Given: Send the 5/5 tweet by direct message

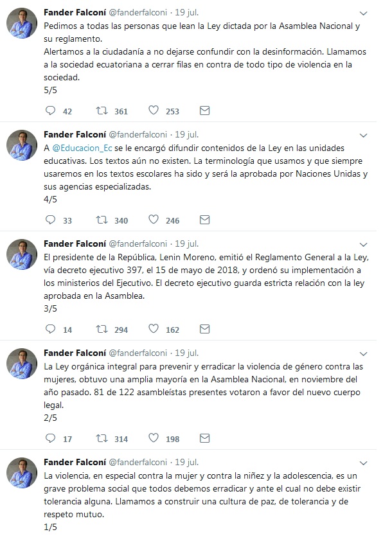Looking at the screenshot, I should (x=204, y=111).
